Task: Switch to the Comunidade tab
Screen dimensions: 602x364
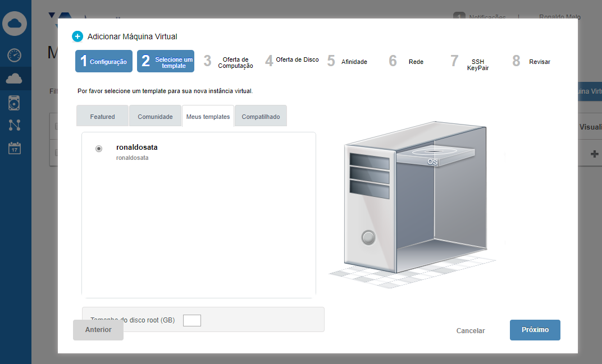Action: coord(155,117)
